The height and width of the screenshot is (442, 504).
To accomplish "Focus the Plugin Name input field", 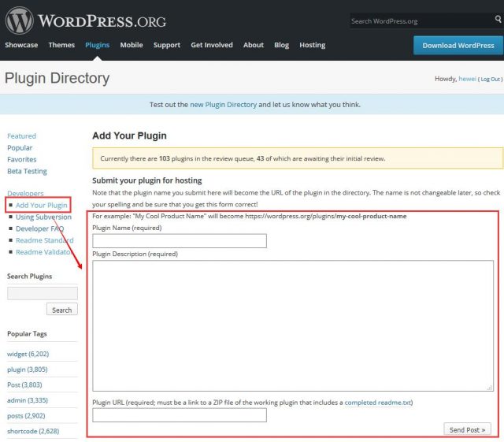I will [x=180, y=241].
